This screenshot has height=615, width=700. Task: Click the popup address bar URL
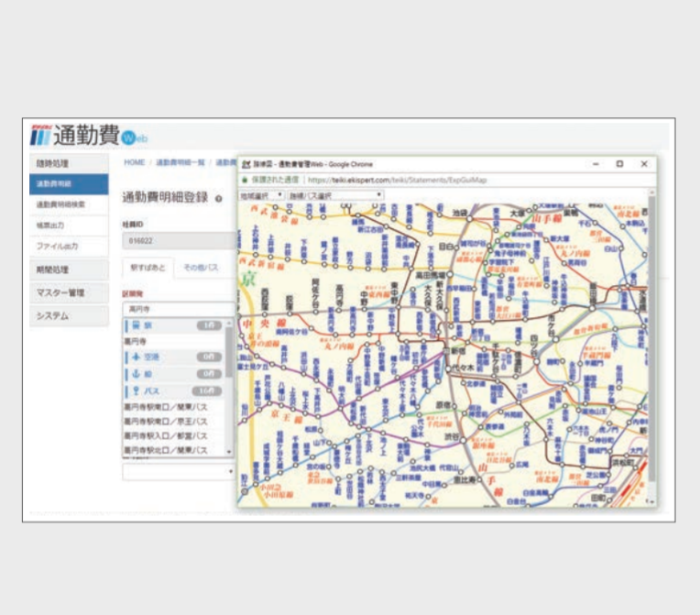pyautogui.click(x=397, y=180)
